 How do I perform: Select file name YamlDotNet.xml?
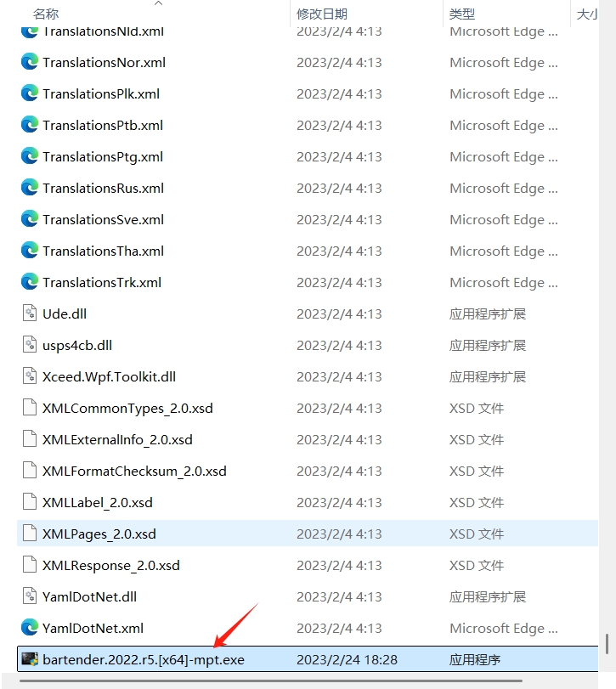(93, 628)
